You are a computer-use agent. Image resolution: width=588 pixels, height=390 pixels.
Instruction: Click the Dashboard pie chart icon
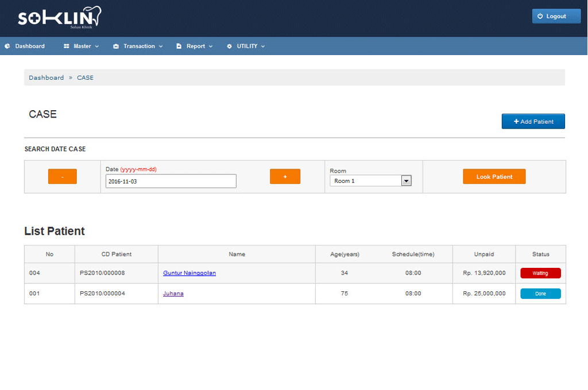(x=7, y=46)
